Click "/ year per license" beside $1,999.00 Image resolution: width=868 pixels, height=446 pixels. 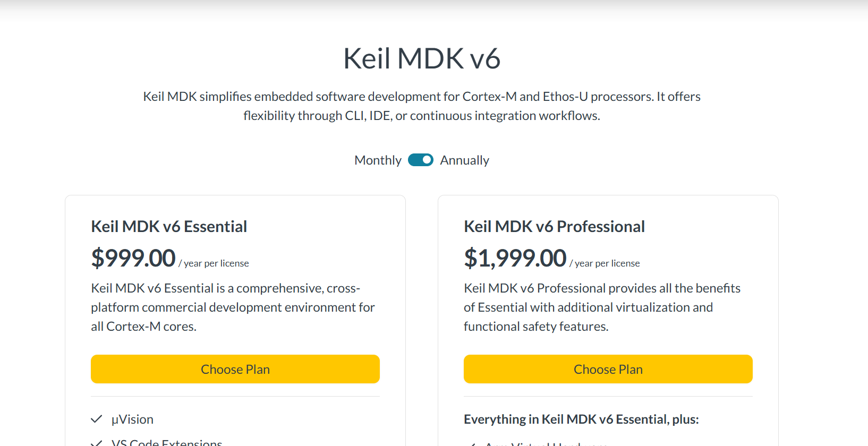(605, 263)
